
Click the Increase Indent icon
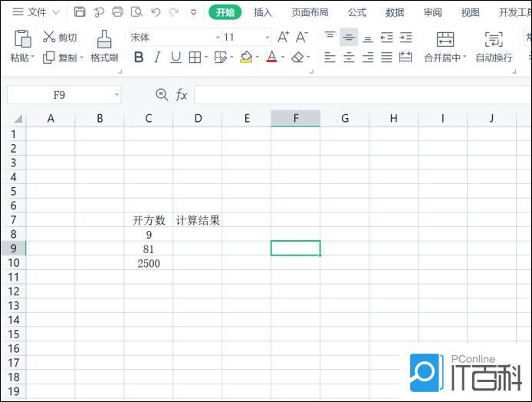click(406, 37)
